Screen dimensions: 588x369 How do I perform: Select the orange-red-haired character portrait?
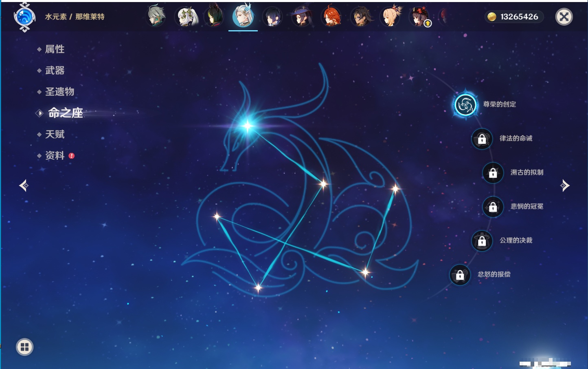[x=331, y=16]
